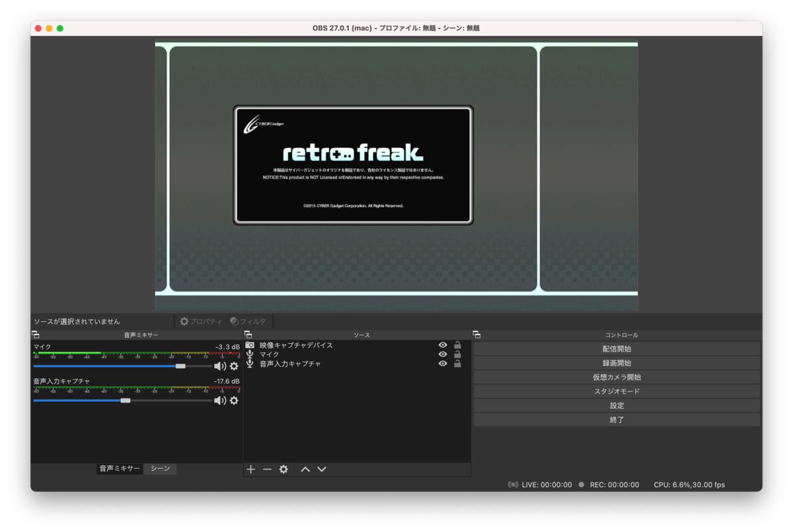Move source up with the up arrow
793x532 pixels.
(x=305, y=469)
